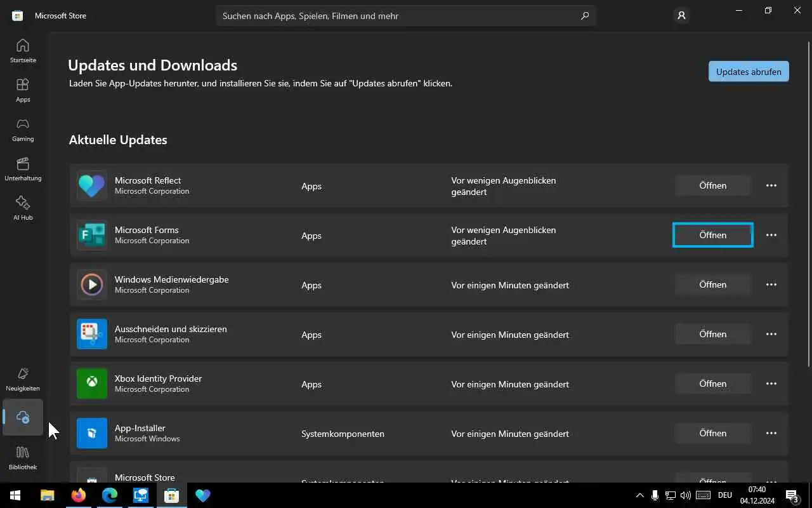Click Systemkomponenten in the App-Installer row
812x508 pixels.
click(343, 434)
